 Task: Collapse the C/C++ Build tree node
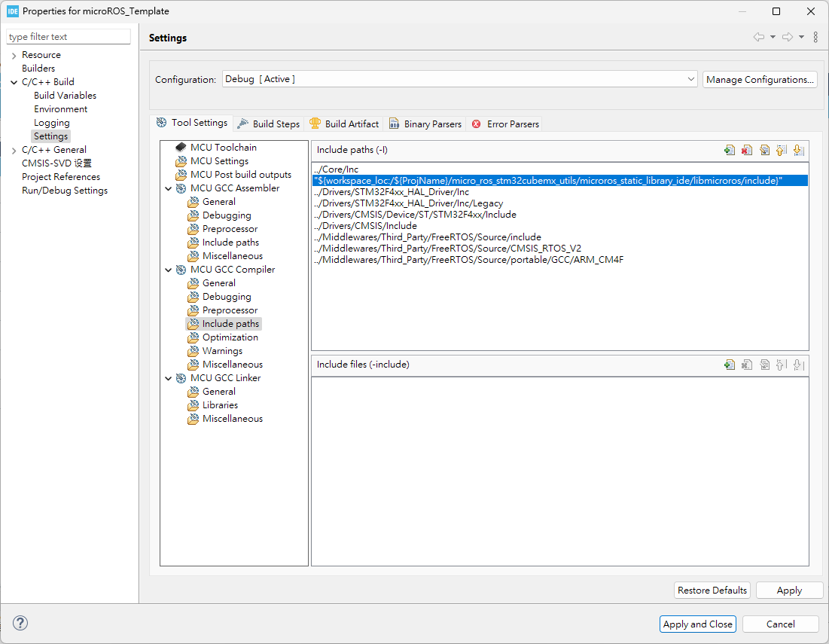pos(14,81)
